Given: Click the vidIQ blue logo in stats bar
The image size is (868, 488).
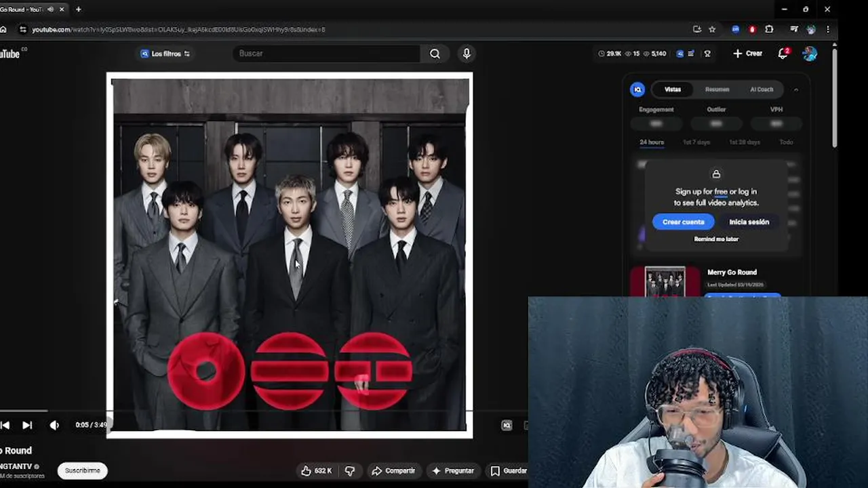Looking at the screenshot, I should pos(680,54).
